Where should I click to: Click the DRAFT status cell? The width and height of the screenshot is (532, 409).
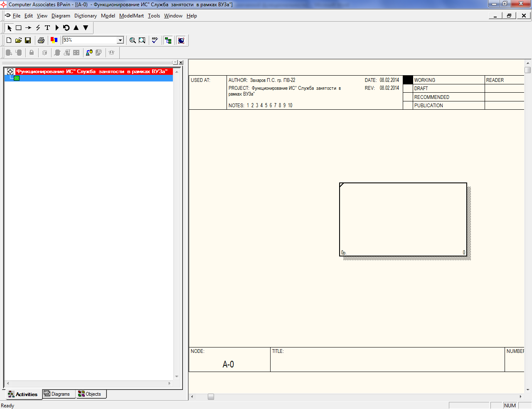click(x=449, y=89)
